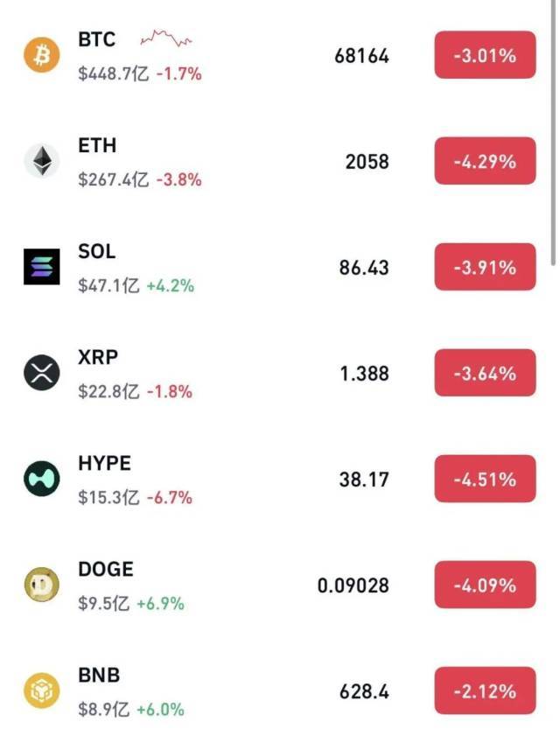The height and width of the screenshot is (750, 560).
Task: Tap the XRP -3.64% change button
Action: point(485,374)
